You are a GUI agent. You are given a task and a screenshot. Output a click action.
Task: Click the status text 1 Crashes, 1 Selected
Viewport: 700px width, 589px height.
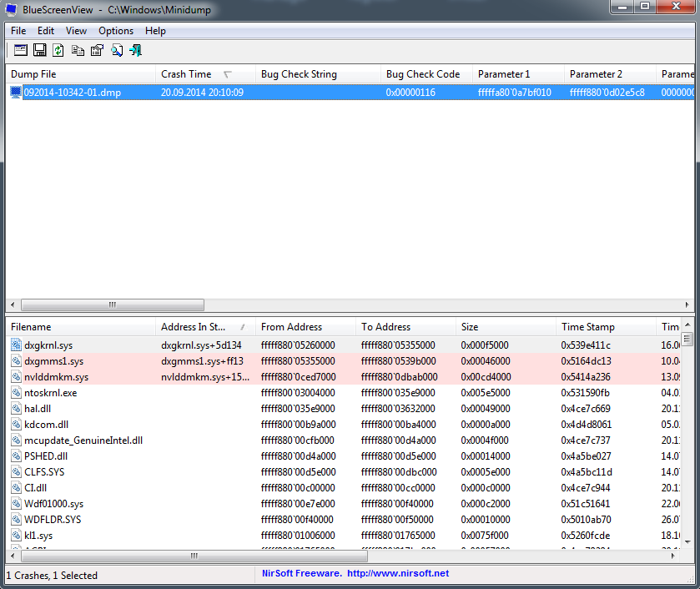(52, 576)
